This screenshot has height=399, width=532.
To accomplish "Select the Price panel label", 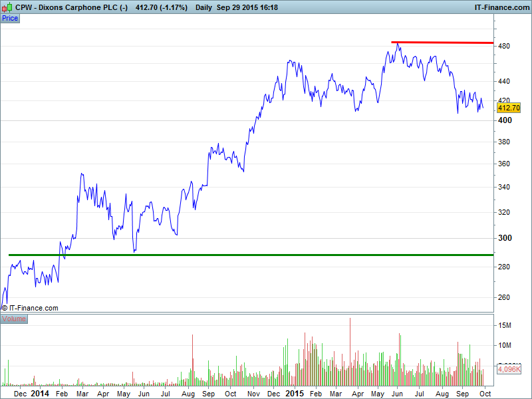I will tap(11, 18).
